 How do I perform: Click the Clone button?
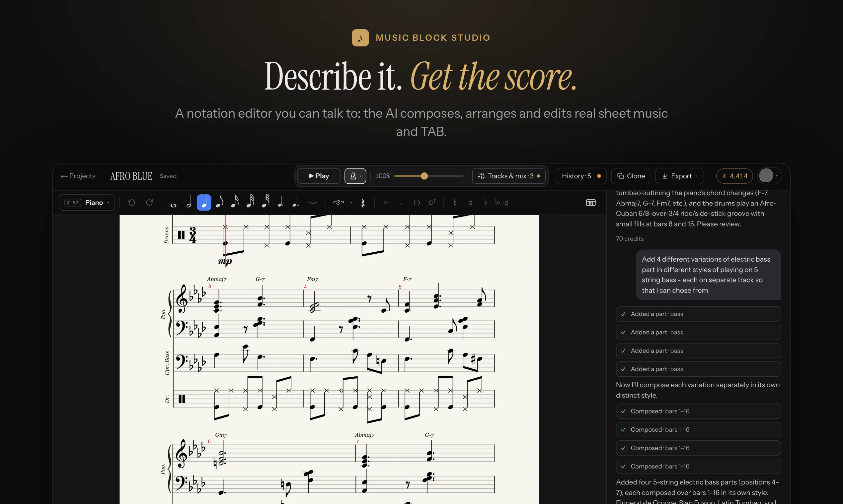pos(631,176)
